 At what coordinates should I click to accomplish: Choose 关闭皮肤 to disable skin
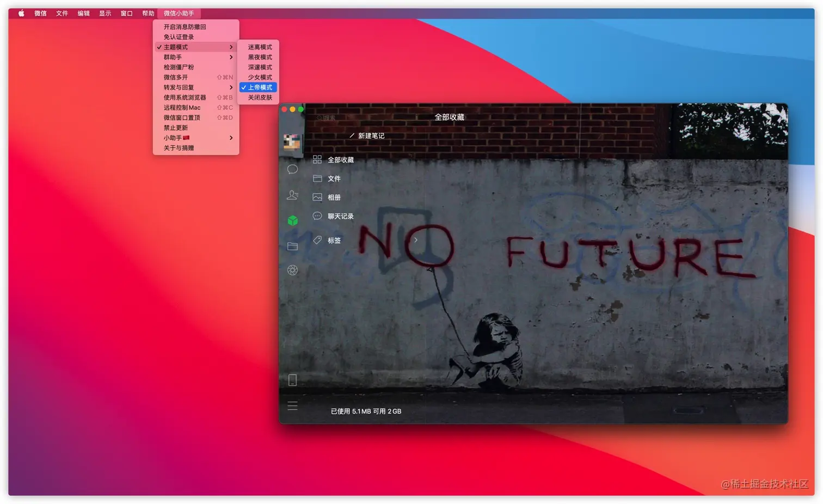(259, 97)
